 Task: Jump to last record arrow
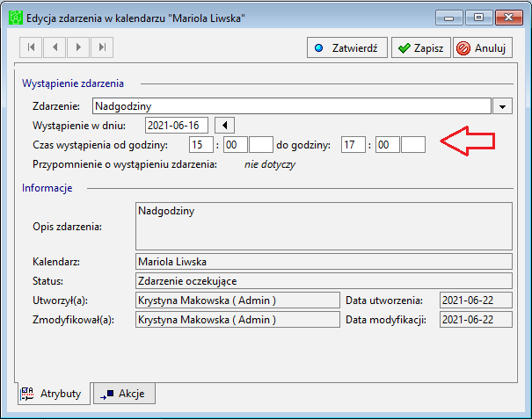pos(102,47)
